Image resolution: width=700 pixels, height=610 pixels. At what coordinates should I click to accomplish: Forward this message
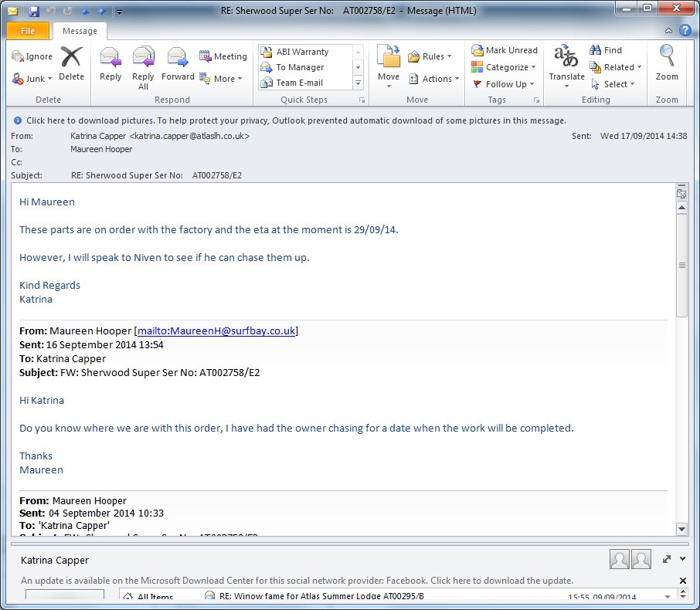pos(178,64)
